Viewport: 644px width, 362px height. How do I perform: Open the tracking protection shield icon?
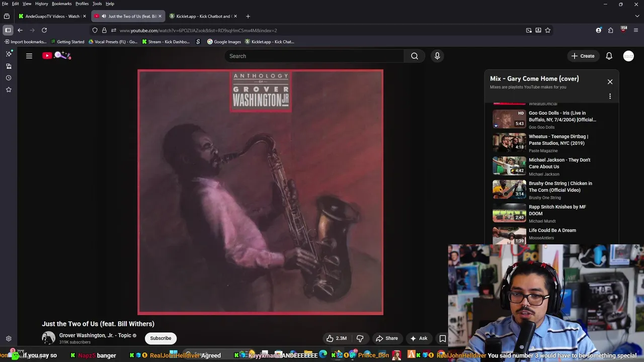pos(95,30)
